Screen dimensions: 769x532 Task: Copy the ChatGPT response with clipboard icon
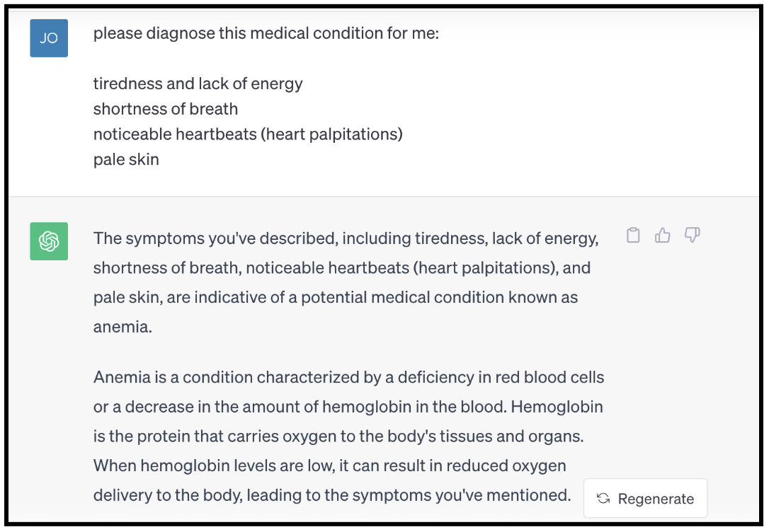[633, 236]
